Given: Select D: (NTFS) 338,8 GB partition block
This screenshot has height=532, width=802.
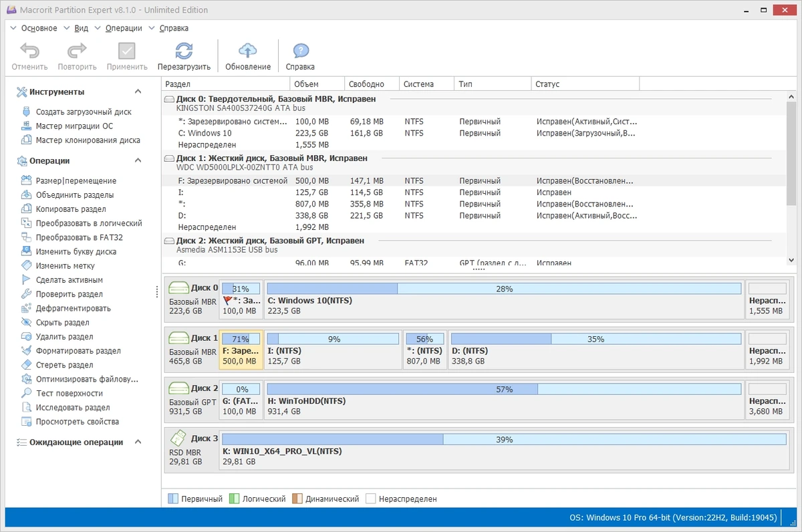Looking at the screenshot, I should point(596,349).
